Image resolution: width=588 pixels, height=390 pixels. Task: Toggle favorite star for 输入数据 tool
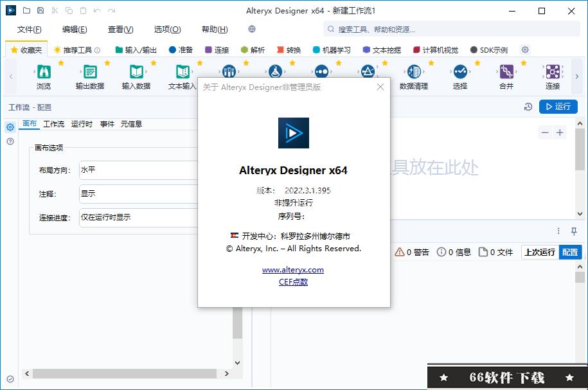point(154,63)
